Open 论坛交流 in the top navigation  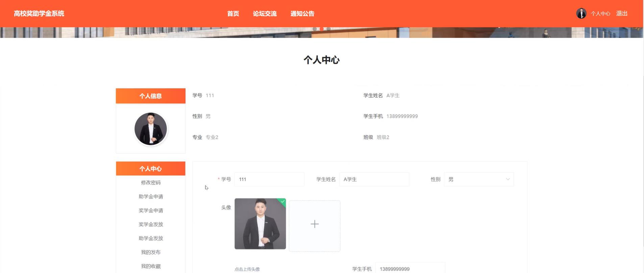click(x=265, y=14)
